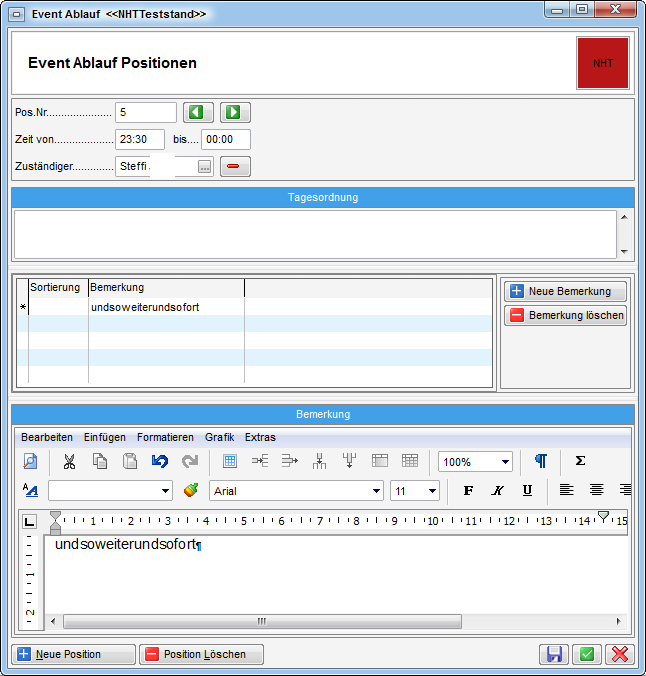Toggle paragraph marks display

(x=541, y=461)
